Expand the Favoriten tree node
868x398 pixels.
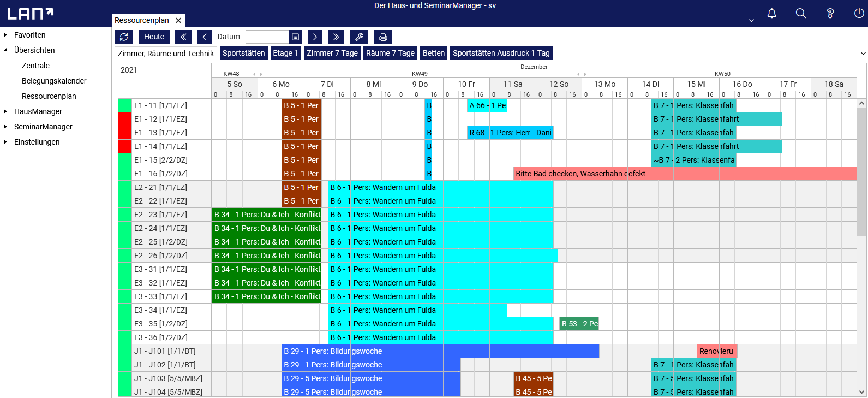click(x=6, y=35)
